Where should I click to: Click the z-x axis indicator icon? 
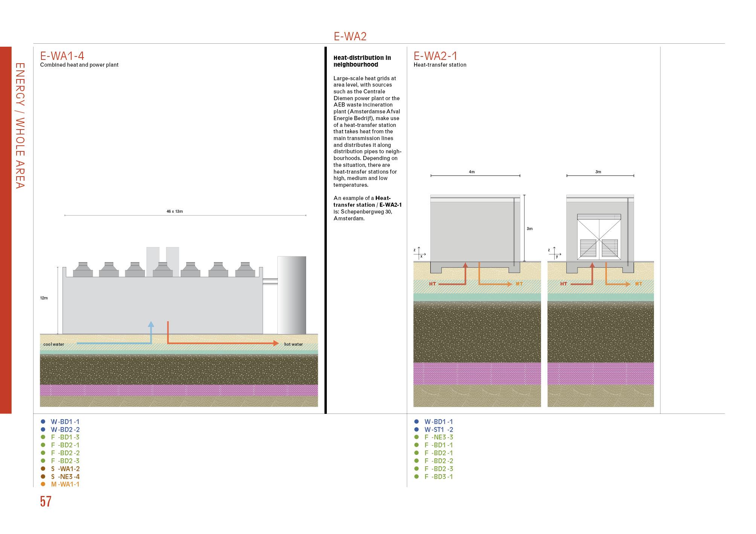(x=419, y=253)
